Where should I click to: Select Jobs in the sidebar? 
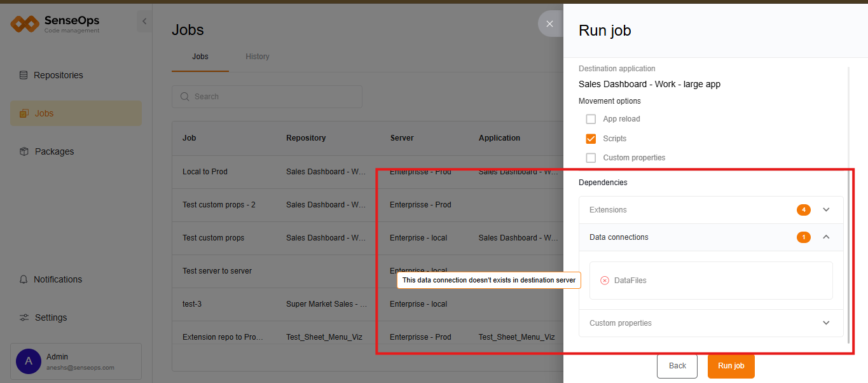(76, 113)
